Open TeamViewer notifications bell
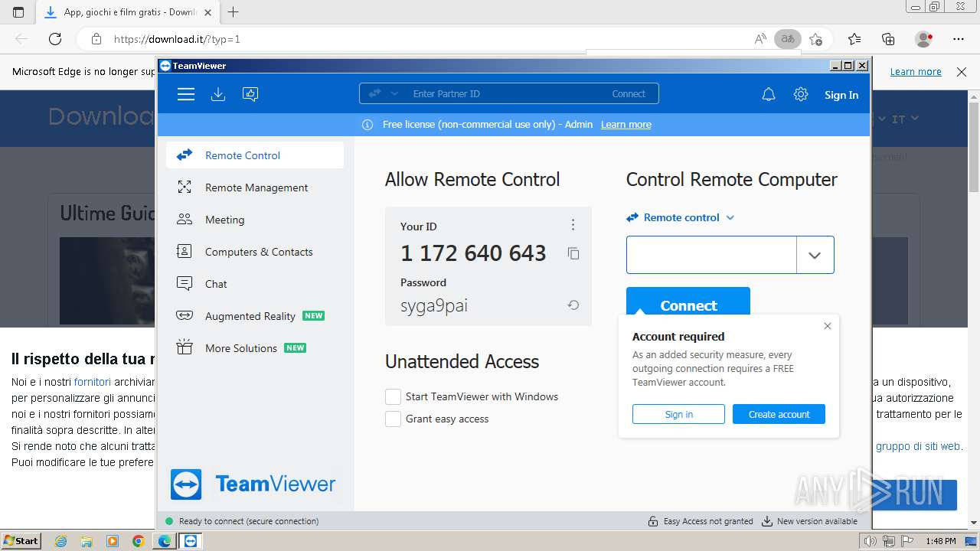Screen dimensions: 980x551 [769, 95]
